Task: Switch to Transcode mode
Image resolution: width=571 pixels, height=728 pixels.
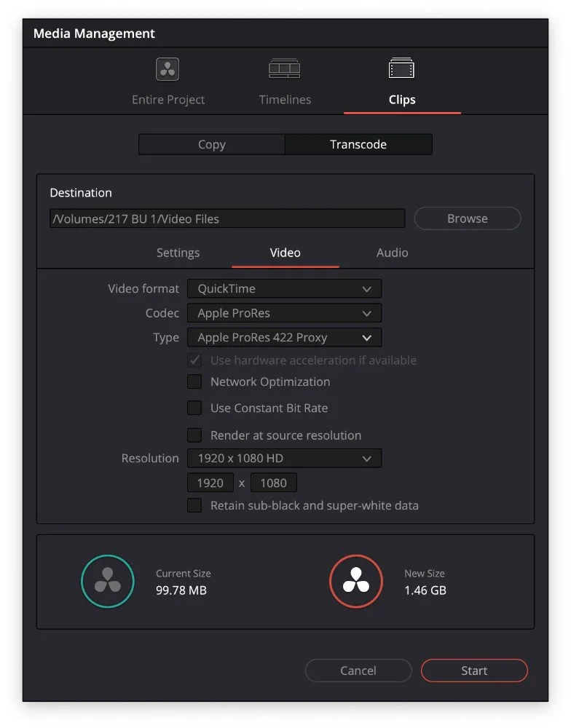Action: (358, 144)
